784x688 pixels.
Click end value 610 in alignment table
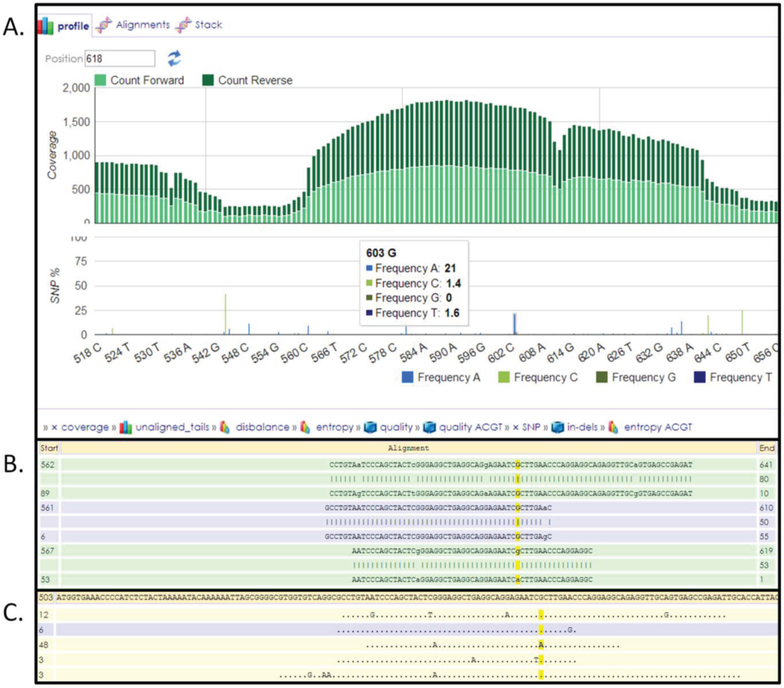766,508
